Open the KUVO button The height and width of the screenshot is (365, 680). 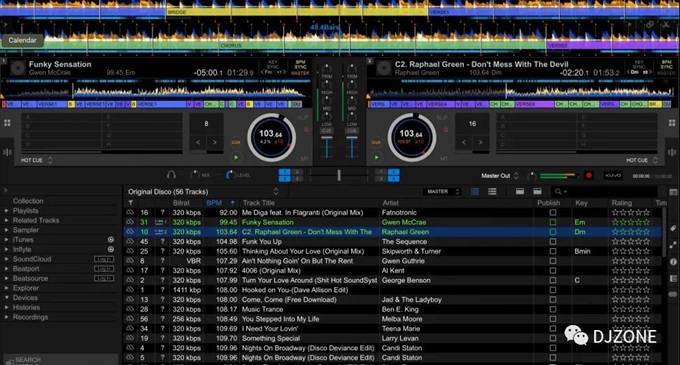[613, 176]
